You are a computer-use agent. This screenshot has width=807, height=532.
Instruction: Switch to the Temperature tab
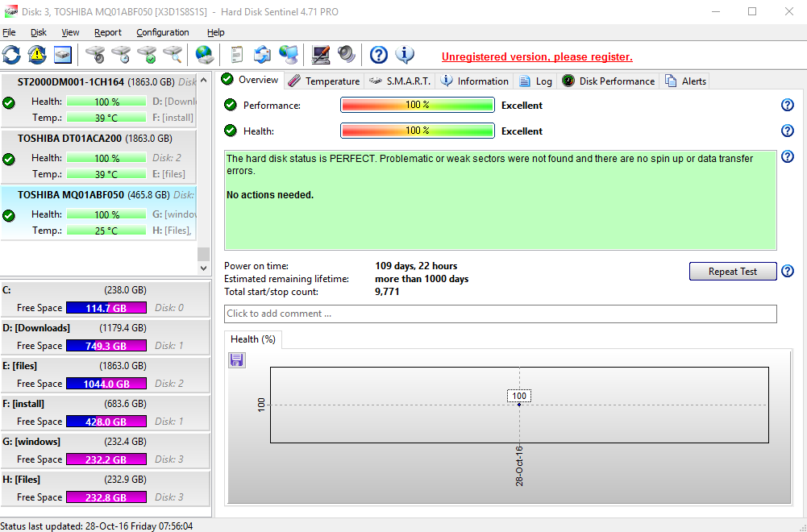tap(324, 81)
